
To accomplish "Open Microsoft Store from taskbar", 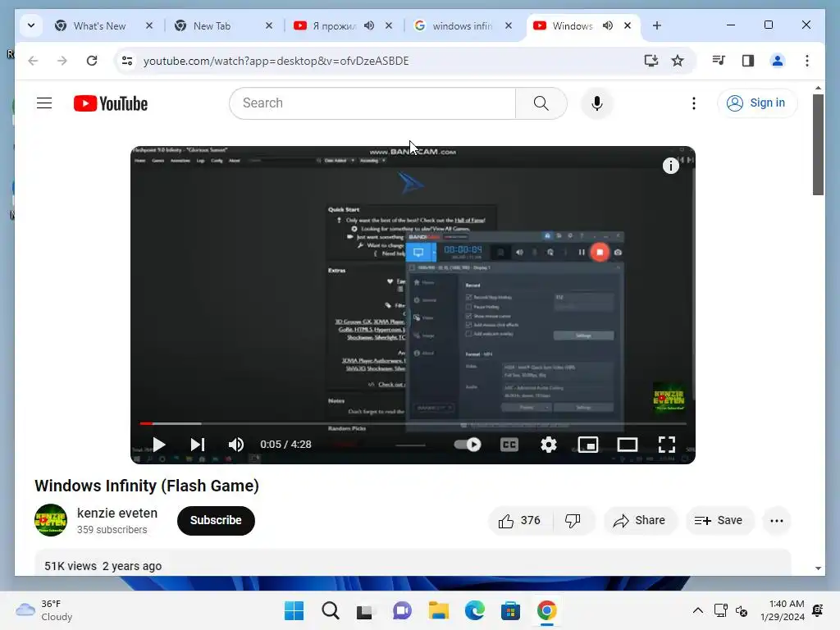I will (x=510, y=610).
